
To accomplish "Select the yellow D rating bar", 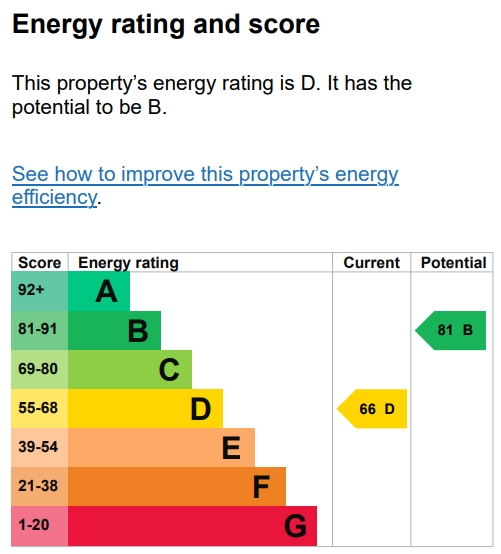I will [146, 408].
